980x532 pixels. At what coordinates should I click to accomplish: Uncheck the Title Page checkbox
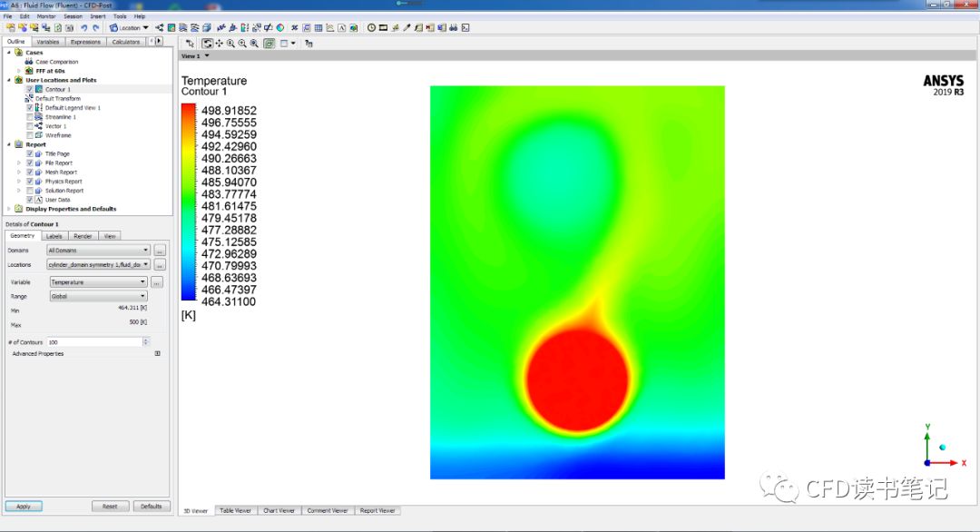(29, 153)
